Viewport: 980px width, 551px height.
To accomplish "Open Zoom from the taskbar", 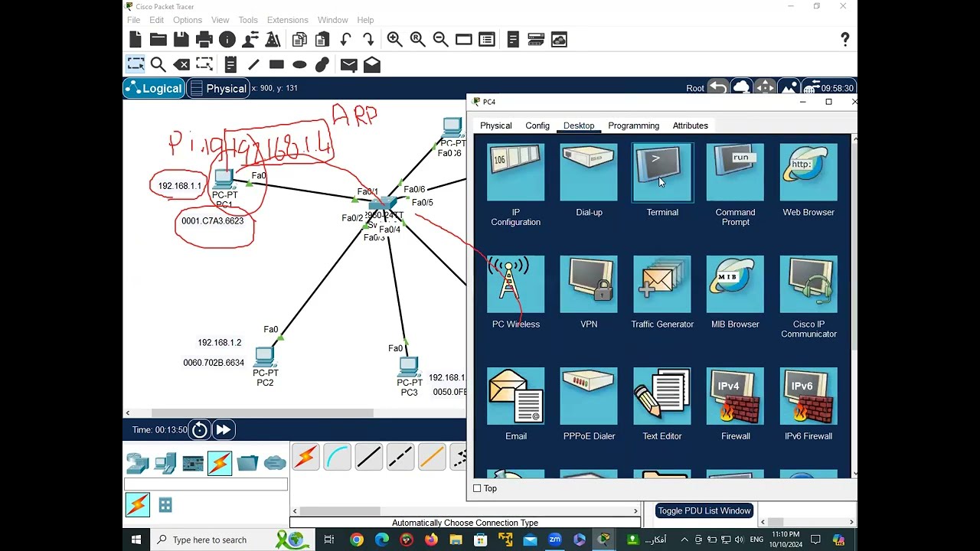I will point(555,540).
